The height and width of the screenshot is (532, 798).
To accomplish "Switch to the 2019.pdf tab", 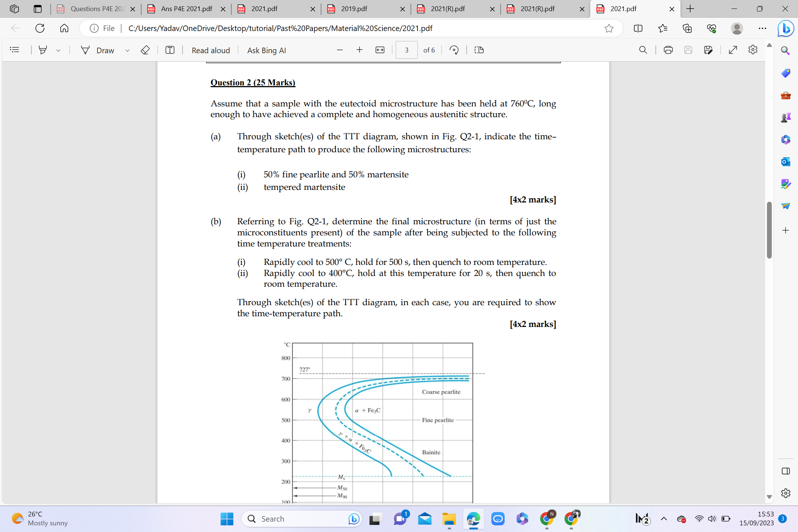I will pos(354,9).
